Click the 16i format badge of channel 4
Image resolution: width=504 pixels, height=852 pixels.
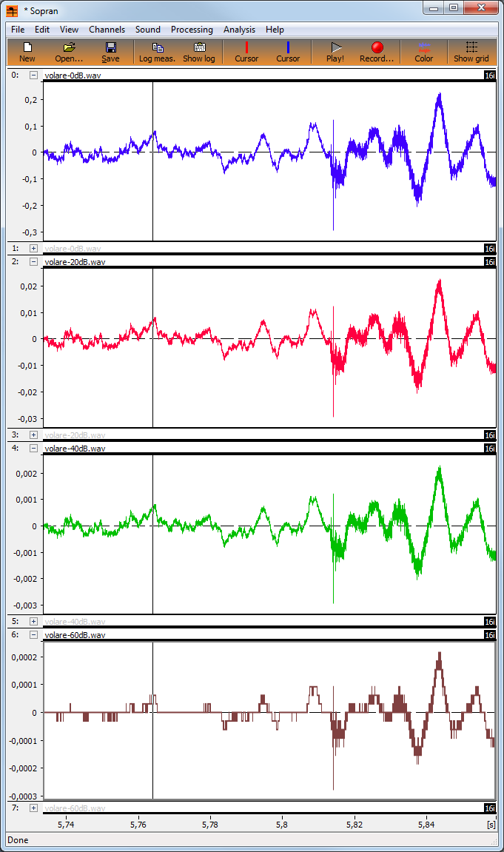[x=489, y=449]
